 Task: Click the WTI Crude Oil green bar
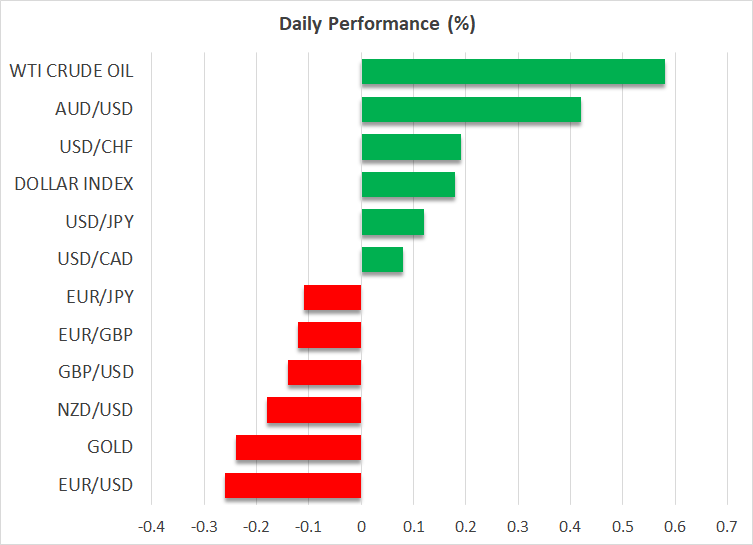tap(512, 72)
